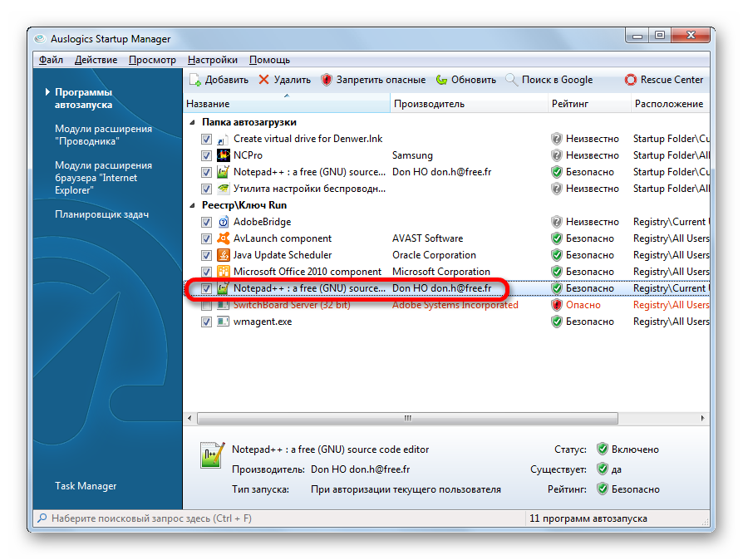Click the SwitchBoard Server row icon

click(224, 305)
